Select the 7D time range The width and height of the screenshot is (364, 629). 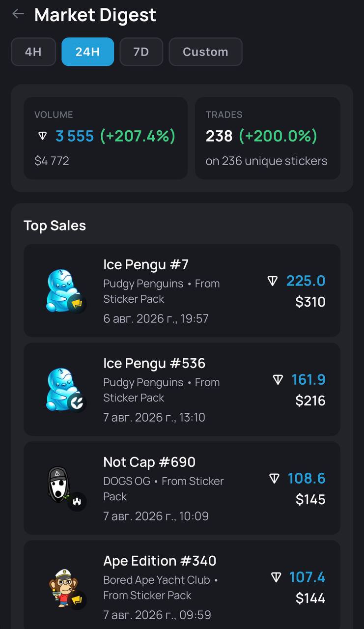coord(141,52)
